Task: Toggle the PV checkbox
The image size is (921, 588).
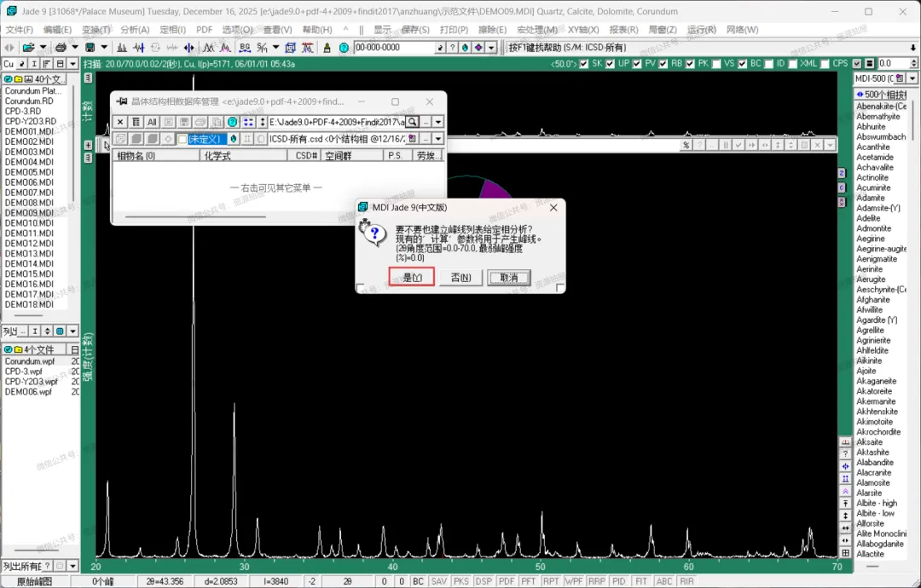Action: (x=637, y=63)
